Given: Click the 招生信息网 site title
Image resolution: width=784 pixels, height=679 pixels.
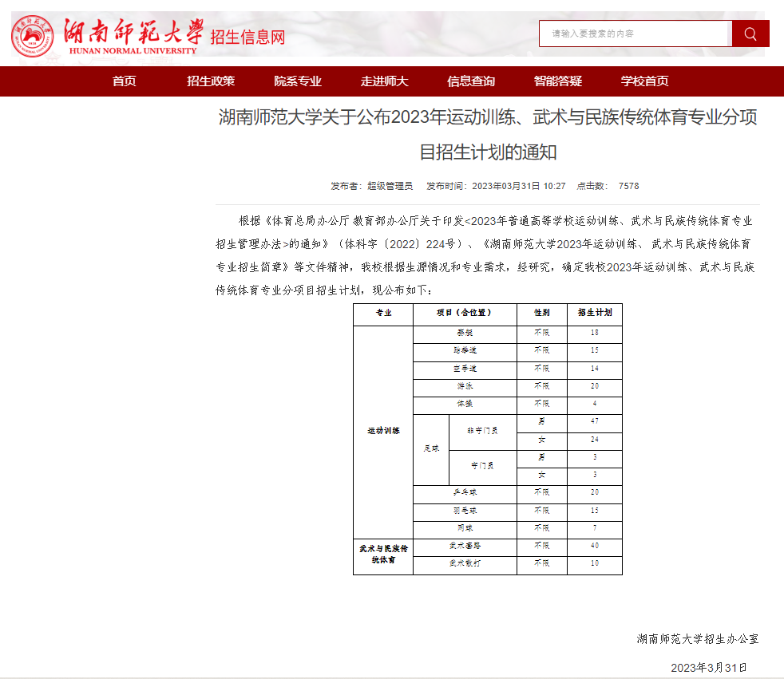Looking at the screenshot, I should pyautogui.click(x=247, y=38).
